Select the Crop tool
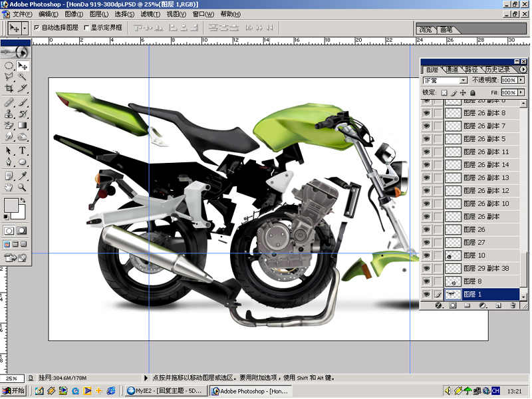 point(9,88)
